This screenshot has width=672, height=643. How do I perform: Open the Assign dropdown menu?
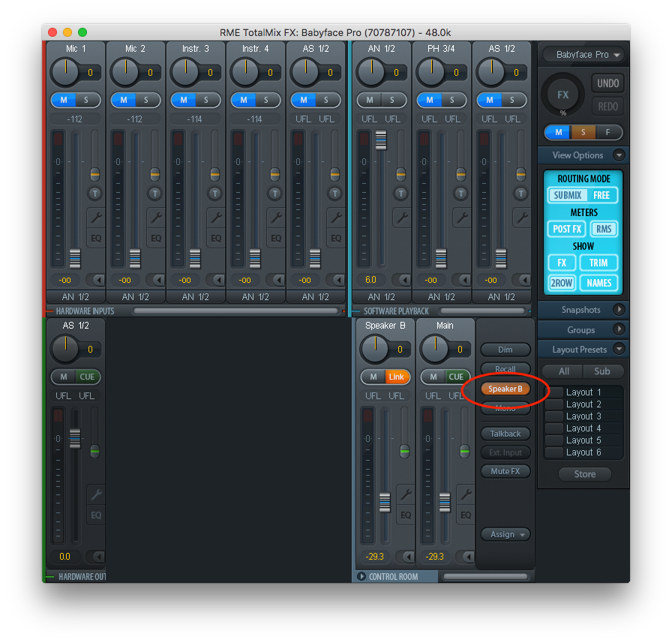coord(505,534)
